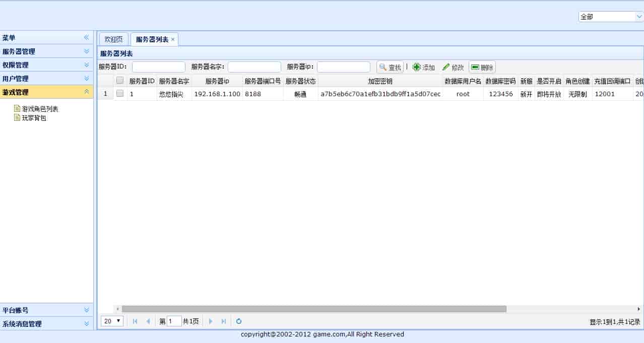The width and height of the screenshot is (644, 343).
Task: Tick the select-all checkbox in grid header
Action: click(x=120, y=81)
